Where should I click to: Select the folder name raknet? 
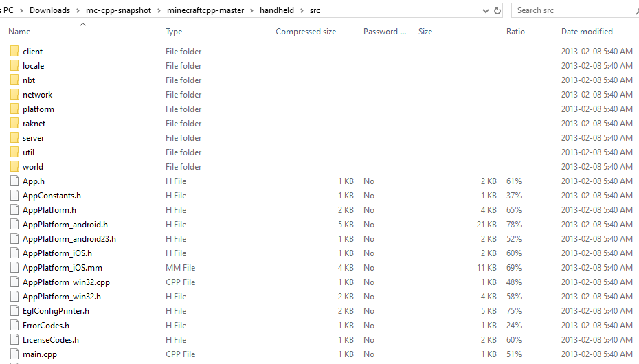click(34, 124)
